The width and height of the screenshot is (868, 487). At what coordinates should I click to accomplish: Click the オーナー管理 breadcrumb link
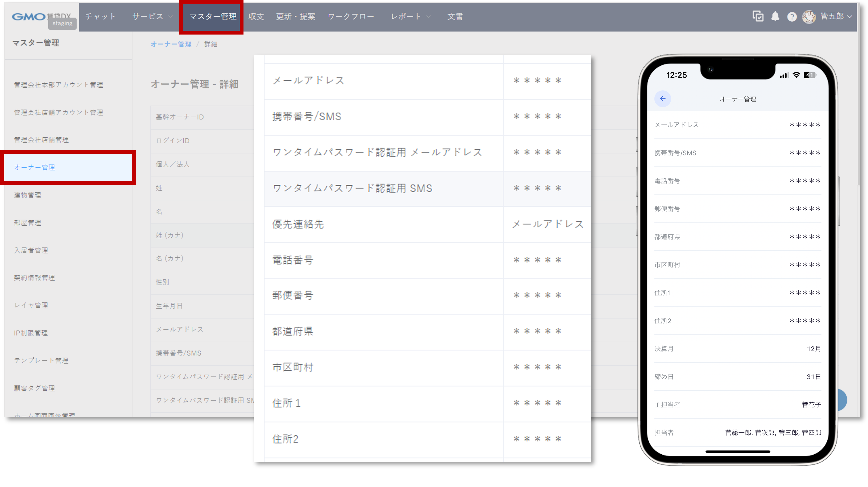[x=171, y=44]
